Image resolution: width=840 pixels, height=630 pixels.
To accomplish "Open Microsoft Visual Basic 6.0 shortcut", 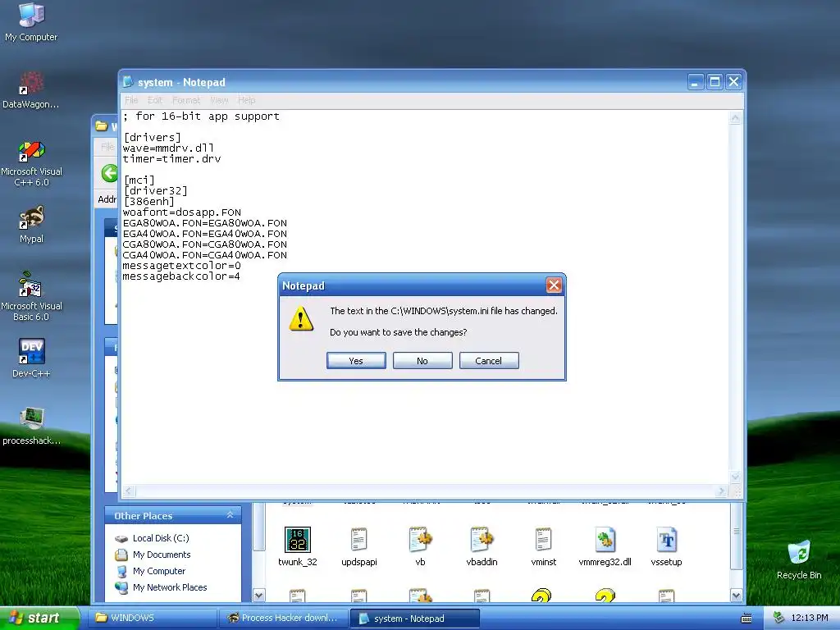I will tap(31, 296).
